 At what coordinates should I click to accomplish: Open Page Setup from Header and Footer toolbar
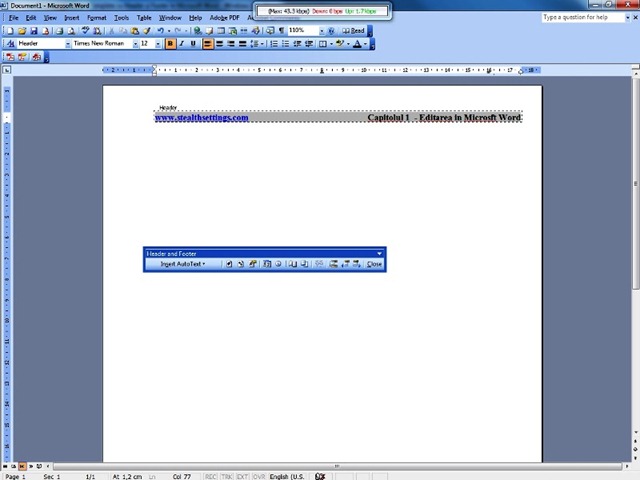293,264
